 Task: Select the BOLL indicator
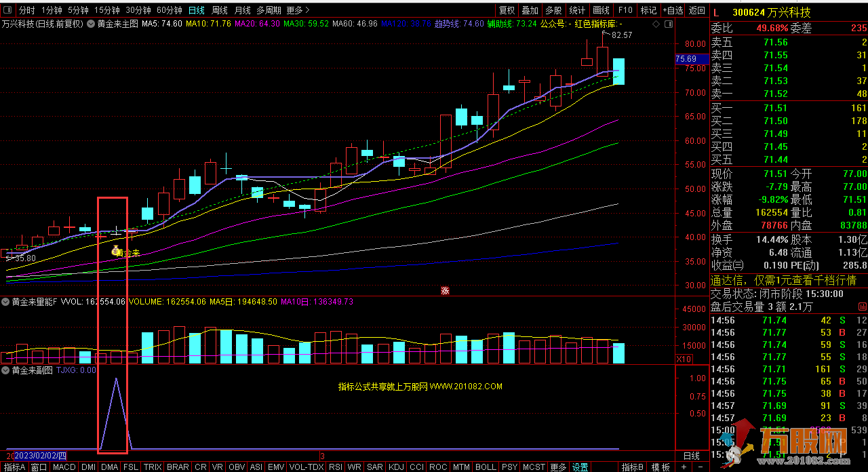(x=486, y=467)
